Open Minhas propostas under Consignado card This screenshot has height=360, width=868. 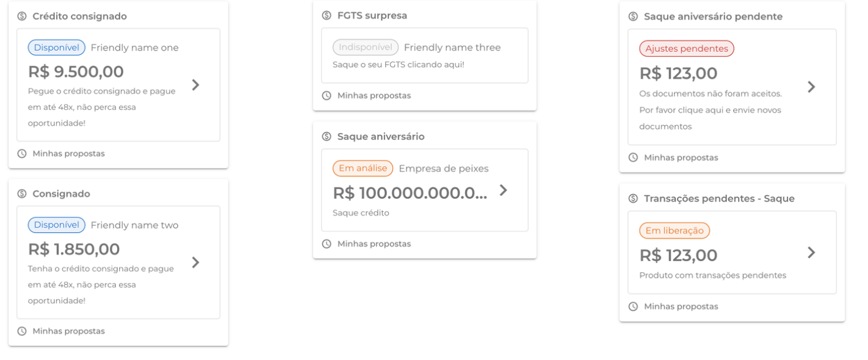click(x=68, y=331)
